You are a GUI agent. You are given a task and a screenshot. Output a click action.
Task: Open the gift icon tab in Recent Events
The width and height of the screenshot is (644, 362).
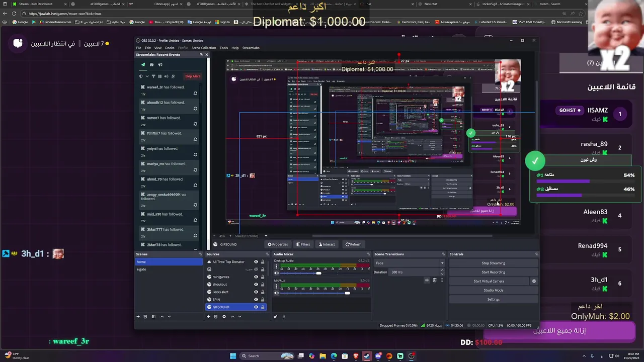click(151, 64)
